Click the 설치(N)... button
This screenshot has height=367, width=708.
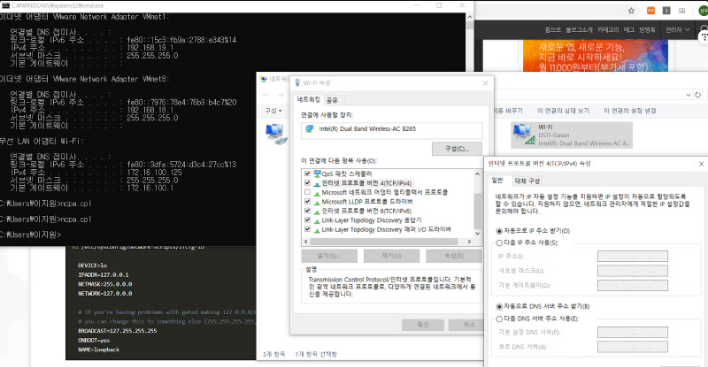coord(329,256)
